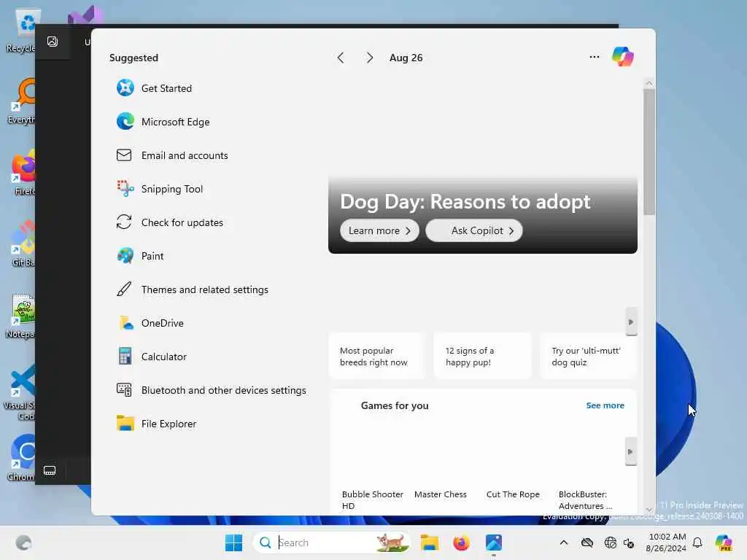Open the Photos app on taskbar
This screenshot has height=560, width=747.
click(494, 542)
